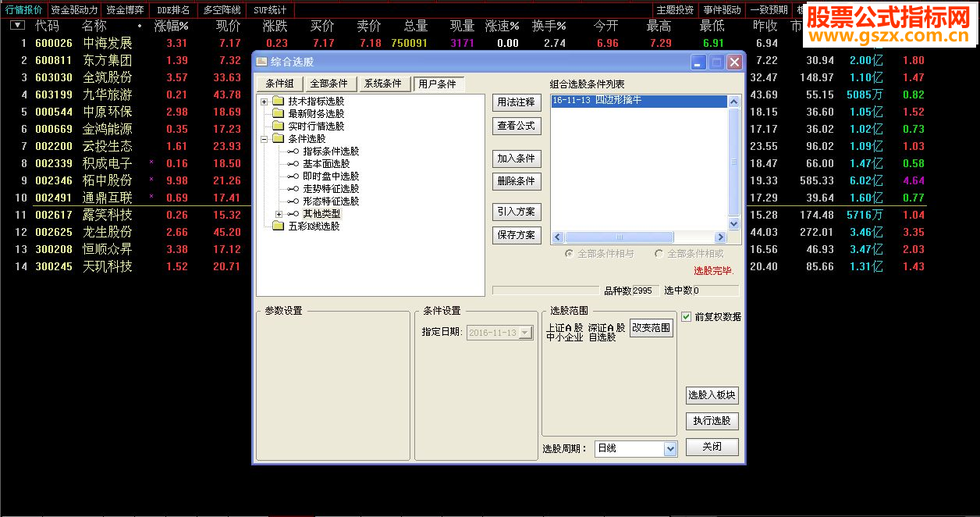The width and height of the screenshot is (980, 517).
Task: Open the 资金驱动力 top tab
Action: click(74, 10)
